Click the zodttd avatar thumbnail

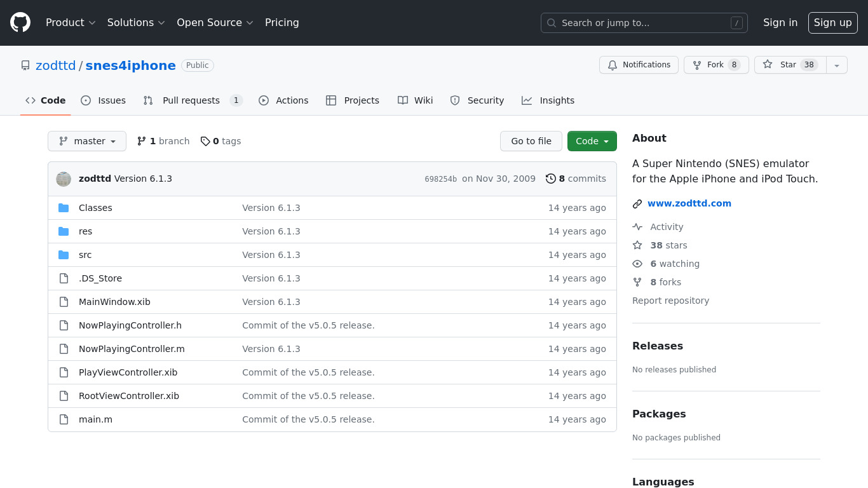tap(64, 179)
